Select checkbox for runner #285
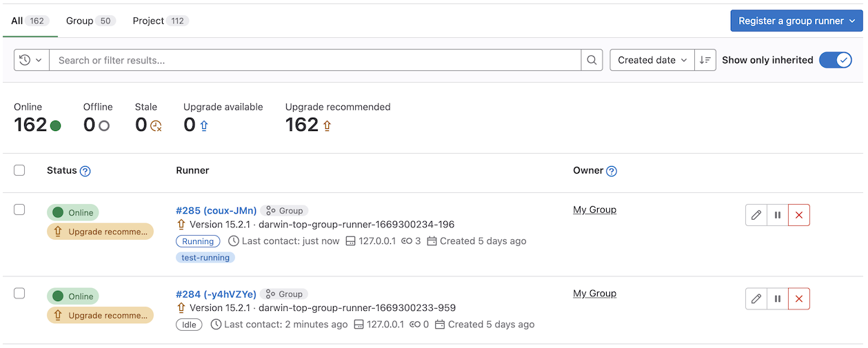Image resolution: width=868 pixels, height=348 pixels. click(x=19, y=209)
